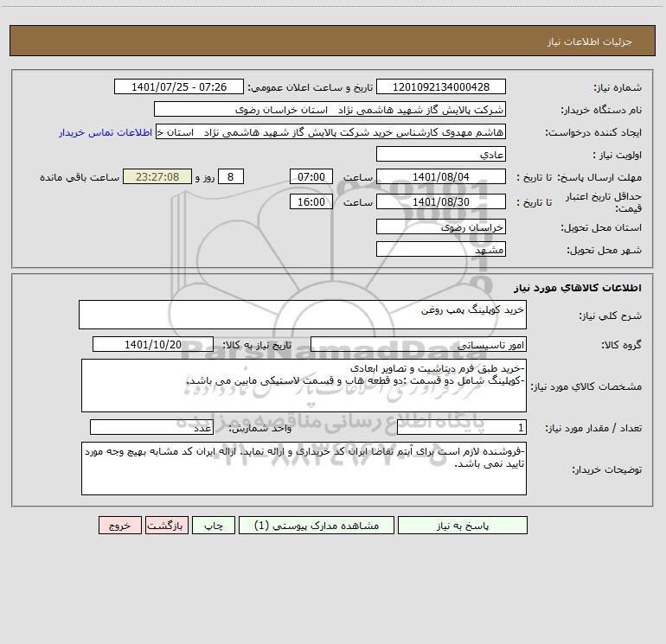The image size is (666, 644).
Task: Click delivery city field مشهد
Action: point(441,250)
